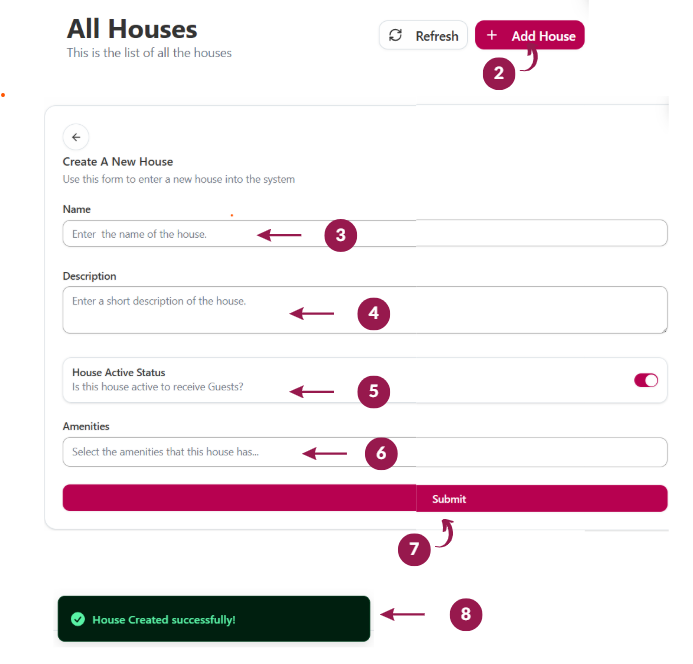Click the All Houses page heading
The image size is (693, 664).
[132, 29]
